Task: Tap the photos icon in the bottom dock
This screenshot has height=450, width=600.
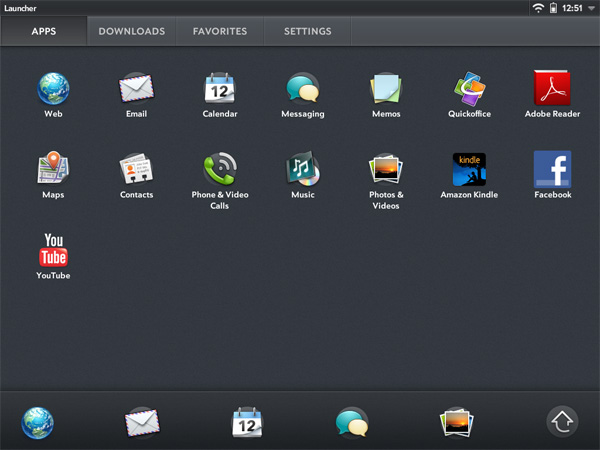Action: (457, 422)
